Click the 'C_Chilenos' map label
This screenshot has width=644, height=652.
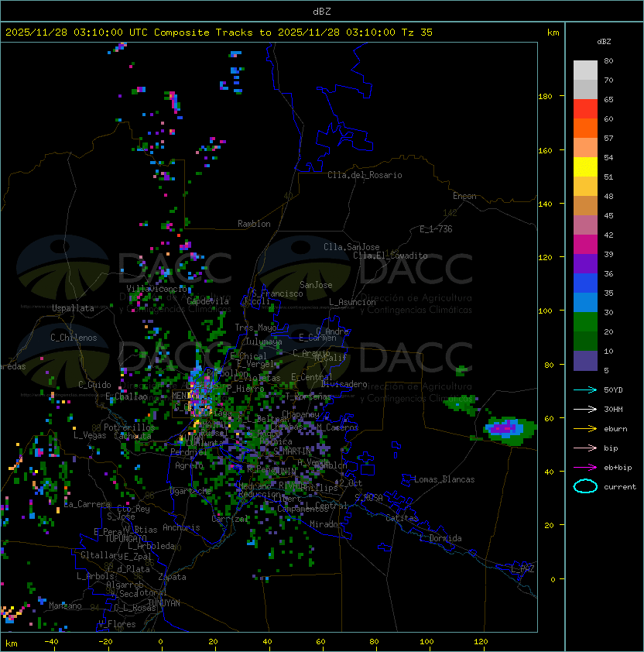click(74, 338)
